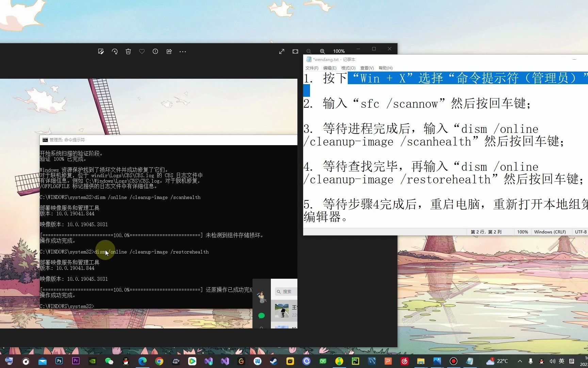Click the "C:\WINDOWS\system32>" prompt on the last line
This screenshot has height=368, width=588.
pos(67,306)
